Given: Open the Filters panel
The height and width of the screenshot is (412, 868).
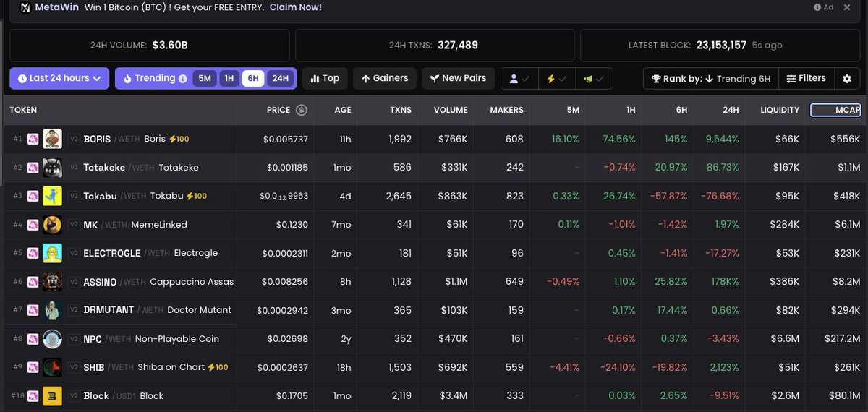Looking at the screenshot, I should 806,79.
